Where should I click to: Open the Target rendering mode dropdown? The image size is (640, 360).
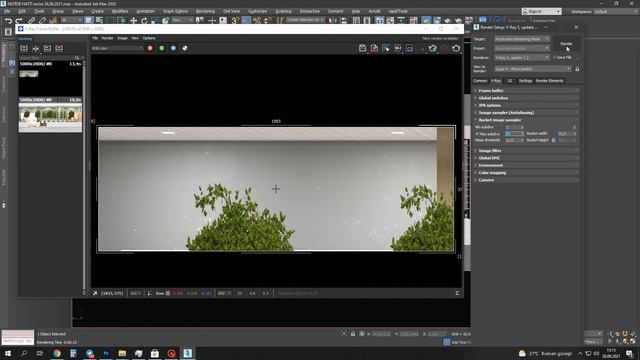522,39
